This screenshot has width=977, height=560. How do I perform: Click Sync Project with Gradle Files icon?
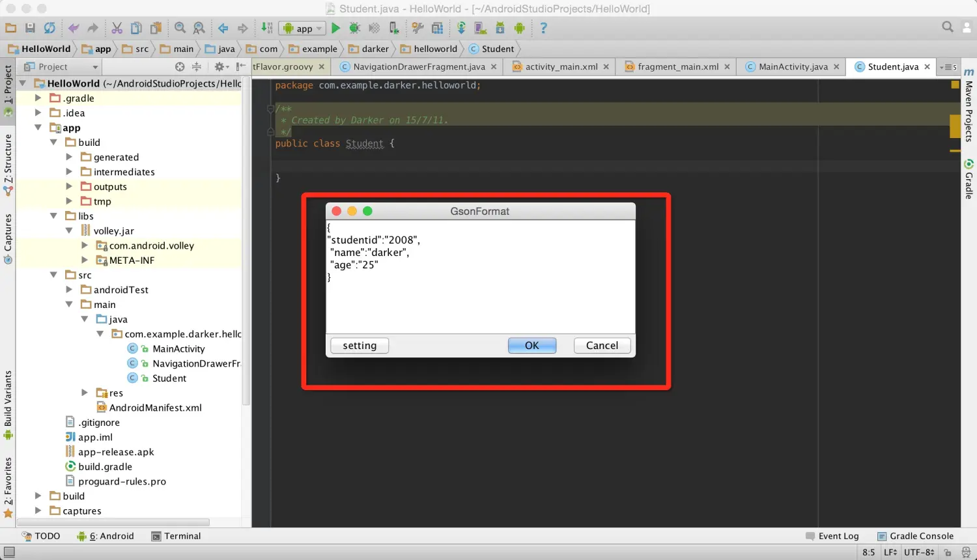point(461,28)
